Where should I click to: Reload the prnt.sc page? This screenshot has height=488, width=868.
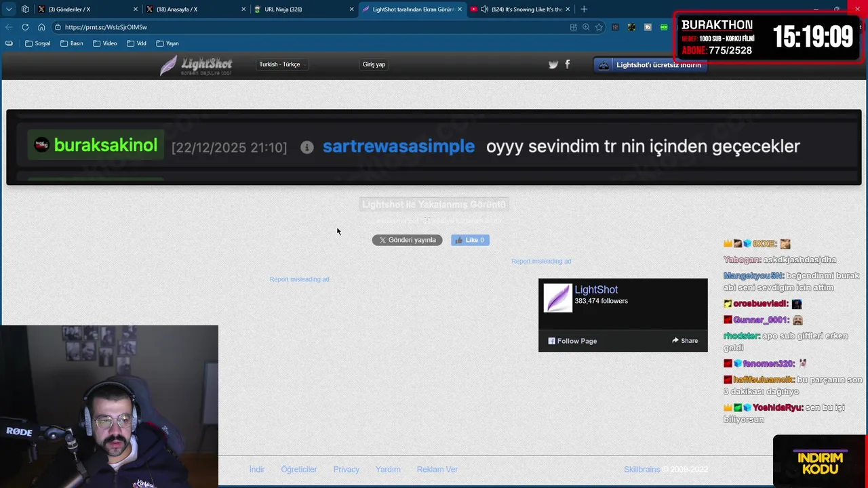25,27
